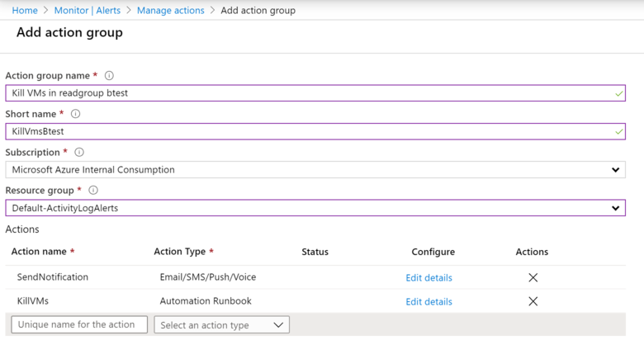Open the Subscription dropdown
The image size is (644, 345).
point(315,170)
